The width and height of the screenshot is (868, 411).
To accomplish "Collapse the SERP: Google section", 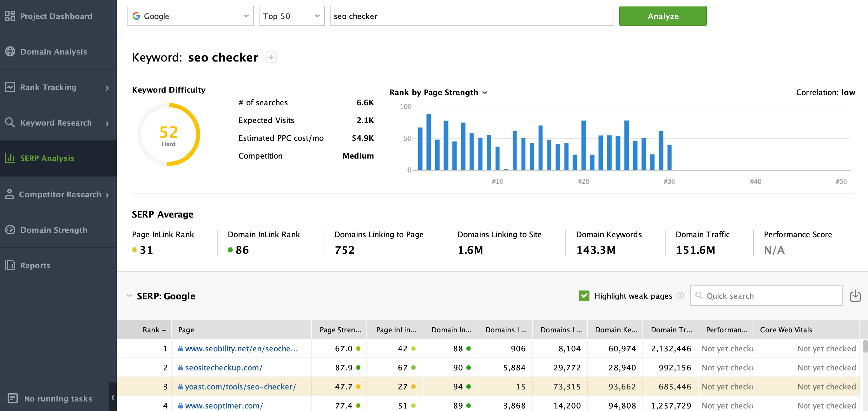I will [x=129, y=296].
